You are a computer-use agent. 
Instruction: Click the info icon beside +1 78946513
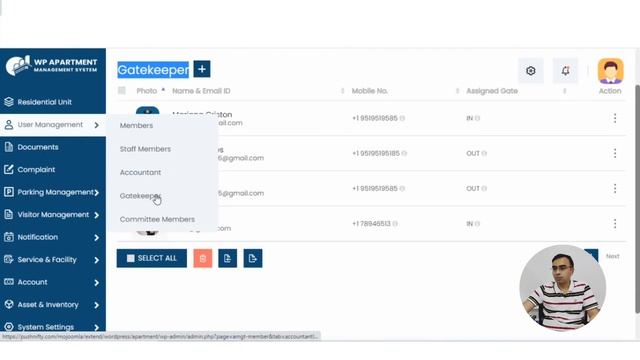[x=395, y=224]
